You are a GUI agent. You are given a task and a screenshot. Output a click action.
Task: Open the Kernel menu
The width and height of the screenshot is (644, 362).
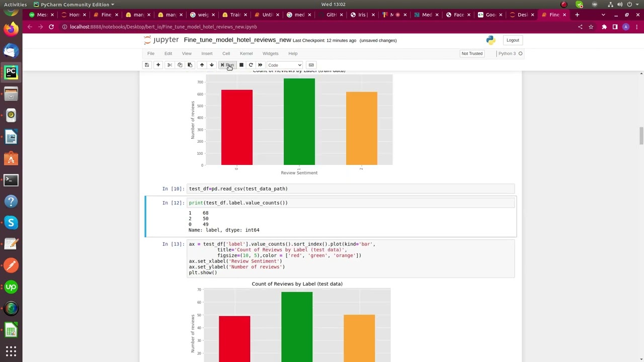[246, 53]
